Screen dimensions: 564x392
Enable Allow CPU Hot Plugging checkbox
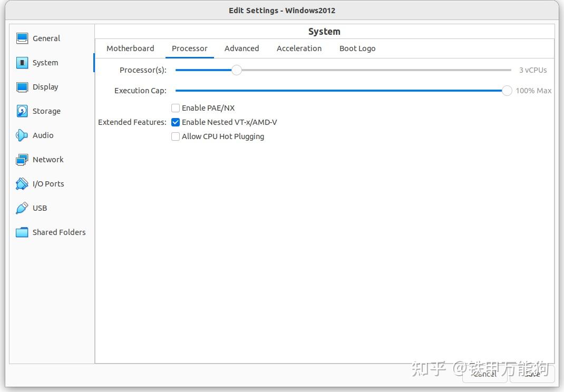(176, 136)
